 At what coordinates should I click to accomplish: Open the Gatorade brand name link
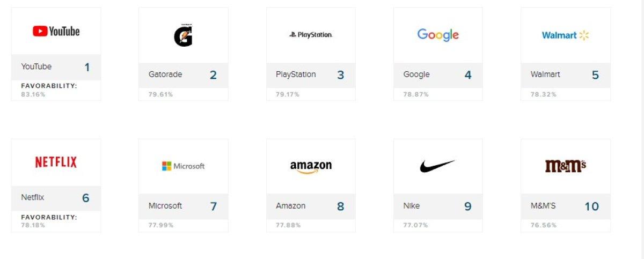point(165,75)
